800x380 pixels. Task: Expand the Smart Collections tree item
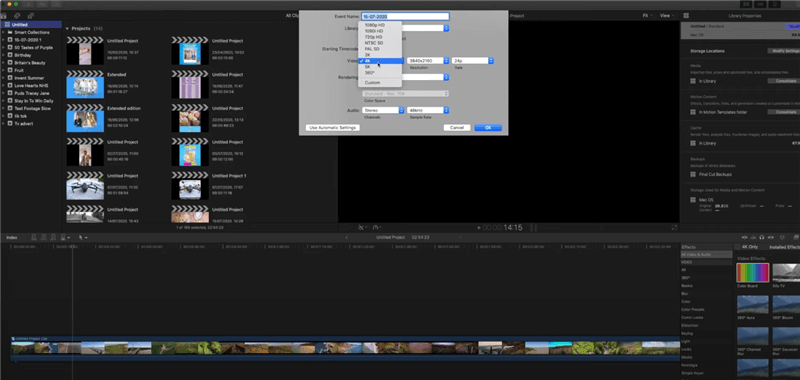pyautogui.click(x=4, y=32)
